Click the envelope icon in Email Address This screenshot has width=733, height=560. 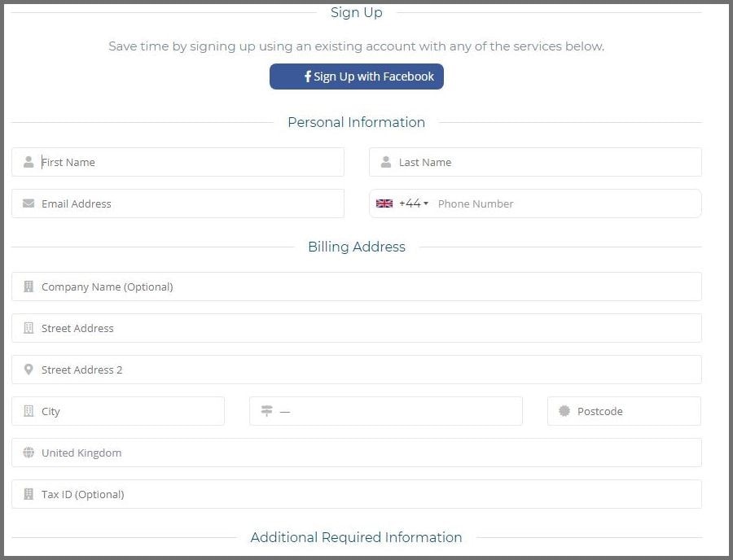click(x=29, y=203)
